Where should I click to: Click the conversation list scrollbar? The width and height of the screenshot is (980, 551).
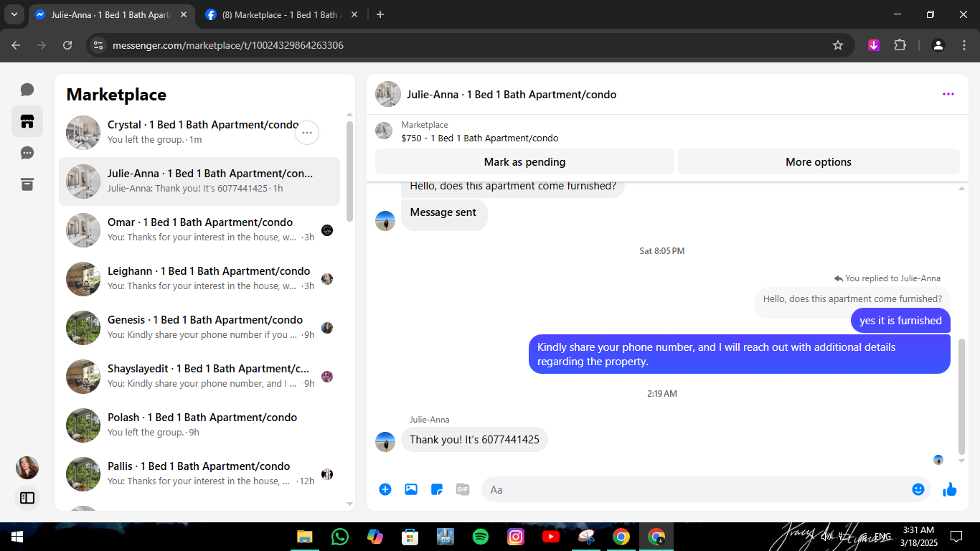pos(349,171)
